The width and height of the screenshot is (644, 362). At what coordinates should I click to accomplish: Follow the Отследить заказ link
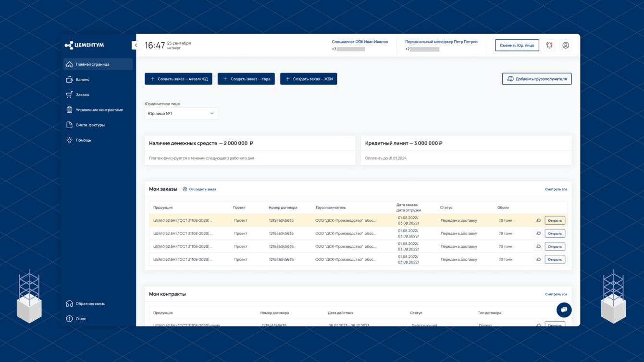(199, 189)
